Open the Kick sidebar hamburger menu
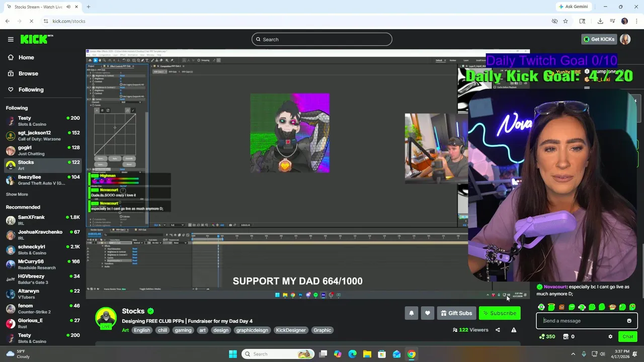This screenshot has height=362, width=644. click(11, 39)
